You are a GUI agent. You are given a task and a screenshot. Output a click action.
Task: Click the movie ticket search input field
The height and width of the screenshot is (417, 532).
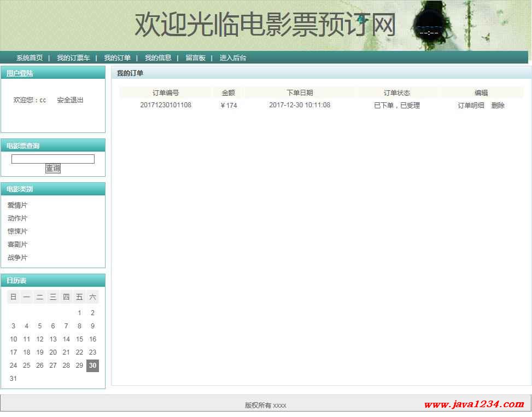(x=53, y=159)
